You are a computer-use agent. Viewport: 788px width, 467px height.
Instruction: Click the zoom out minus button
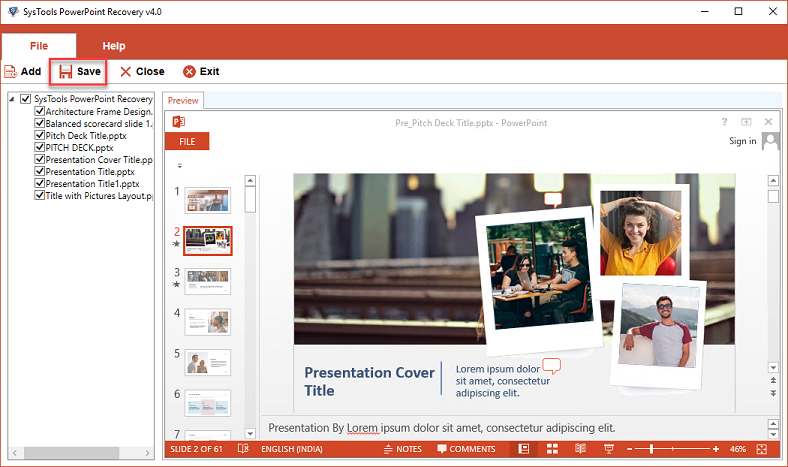tap(629, 449)
